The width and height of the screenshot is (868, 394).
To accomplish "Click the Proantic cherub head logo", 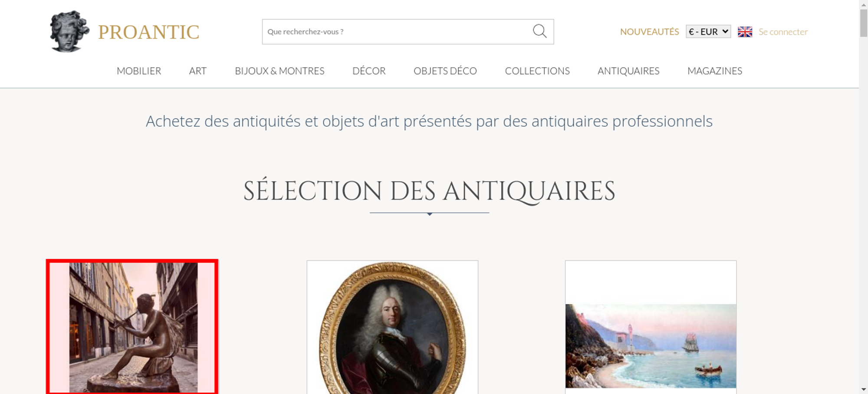I will click(69, 31).
